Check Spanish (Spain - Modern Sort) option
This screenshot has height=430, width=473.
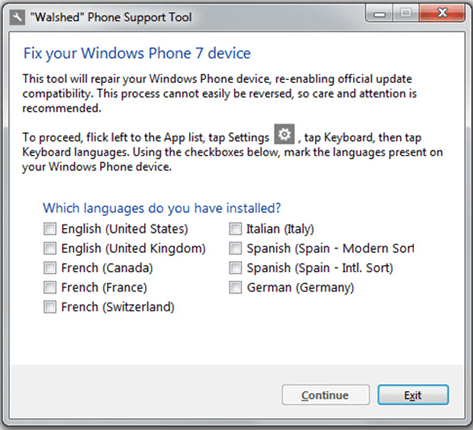tap(235, 248)
